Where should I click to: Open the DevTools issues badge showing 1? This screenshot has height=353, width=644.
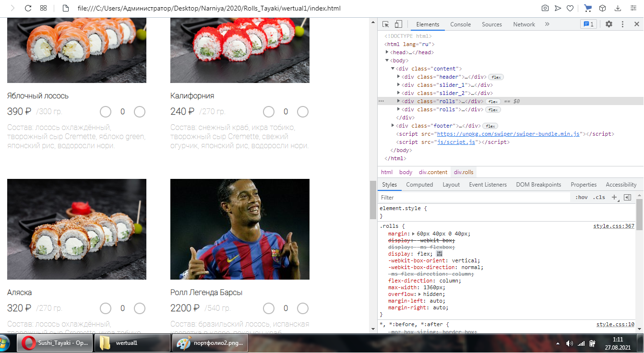point(588,24)
